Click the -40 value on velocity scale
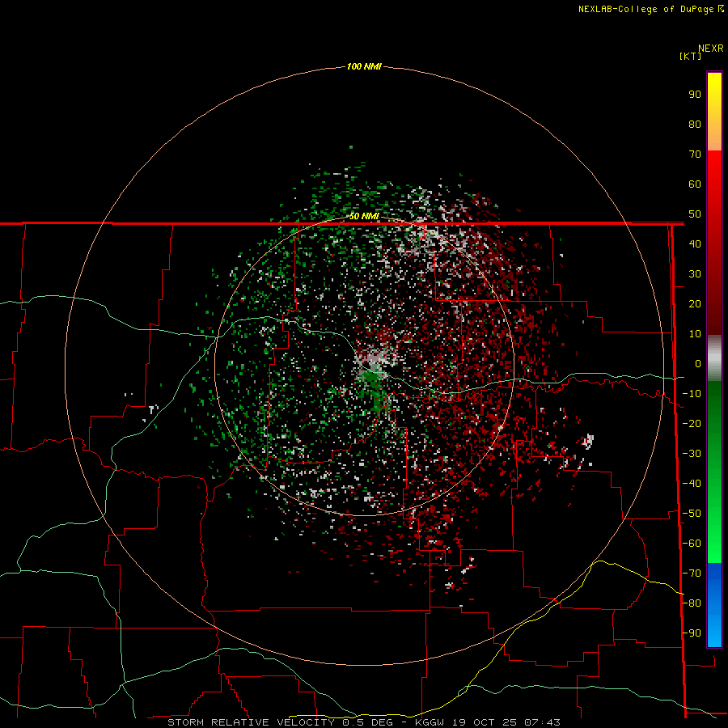The height and width of the screenshot is (728, 728). 692,484
